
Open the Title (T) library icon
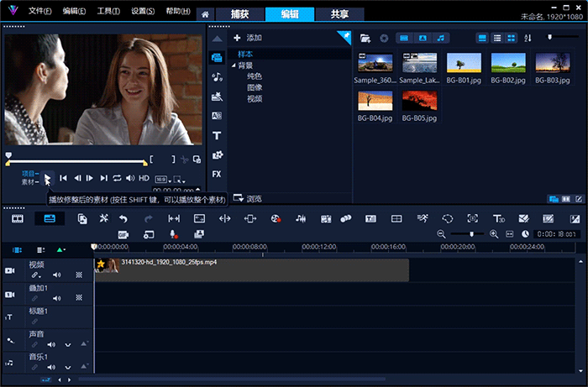[x=217, y=135]
